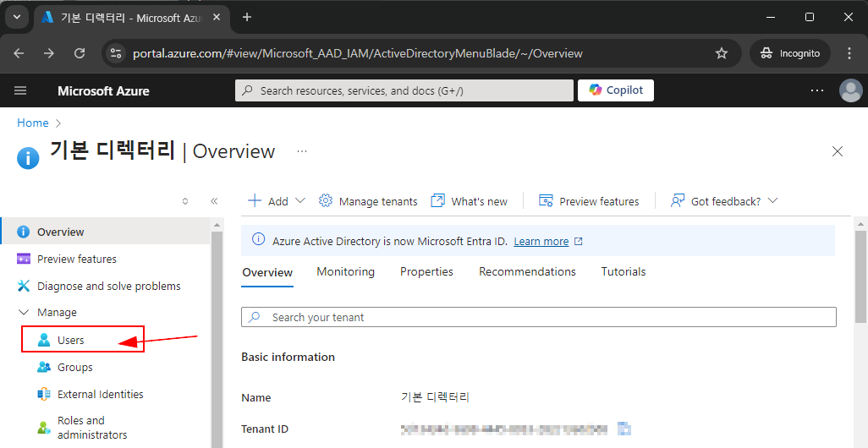Click the Basic information heading
Image resolution: width=868 pixels, height=448 pixels.
click(x=288, y=357)
